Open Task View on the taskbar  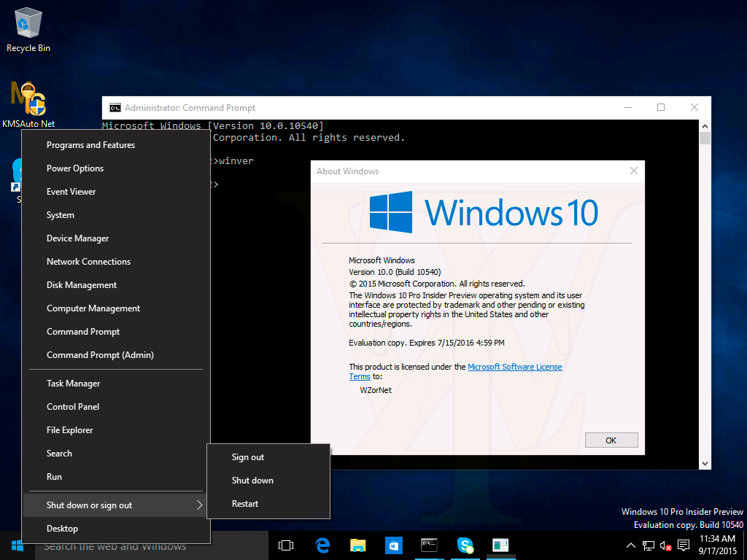tap(286, 545)
